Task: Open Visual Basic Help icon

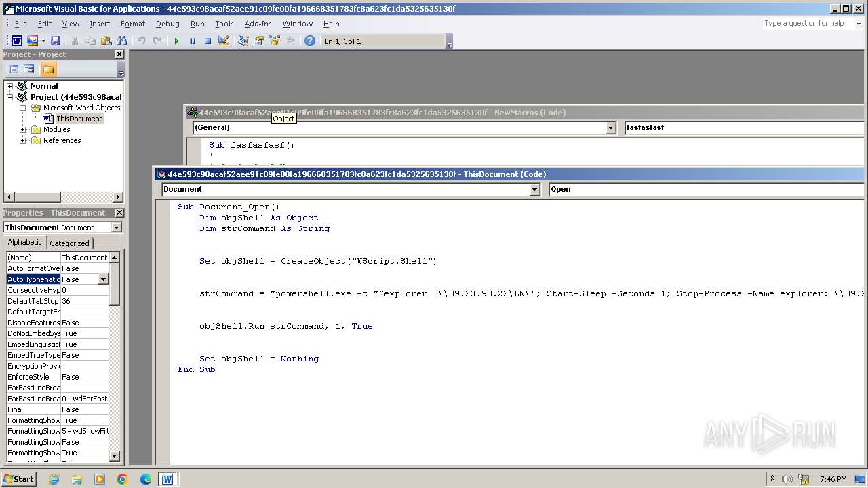Action: pyautogui.click(x=310, y=41)
